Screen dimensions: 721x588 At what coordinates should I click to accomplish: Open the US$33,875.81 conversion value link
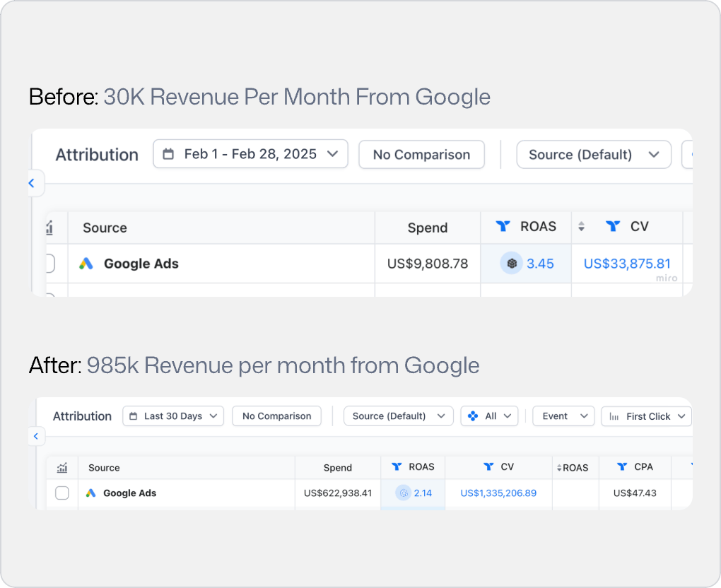627,264
